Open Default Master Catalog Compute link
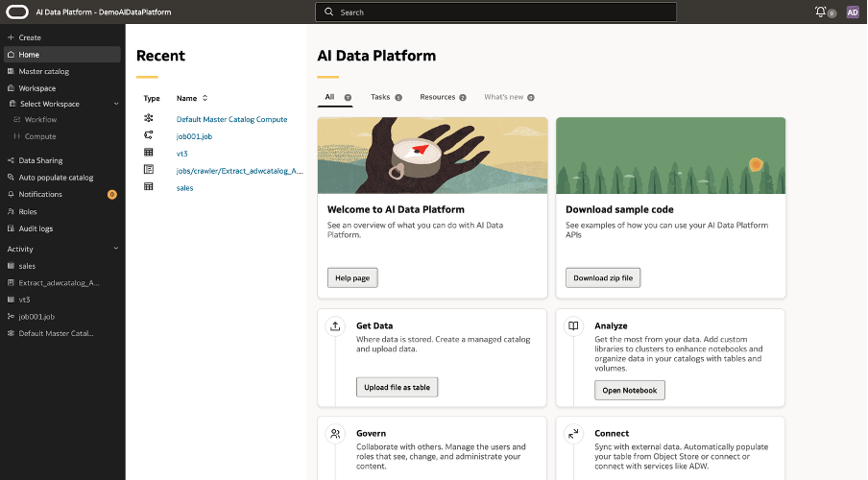This screenshot has width=868, height=480. pos(232,119)
